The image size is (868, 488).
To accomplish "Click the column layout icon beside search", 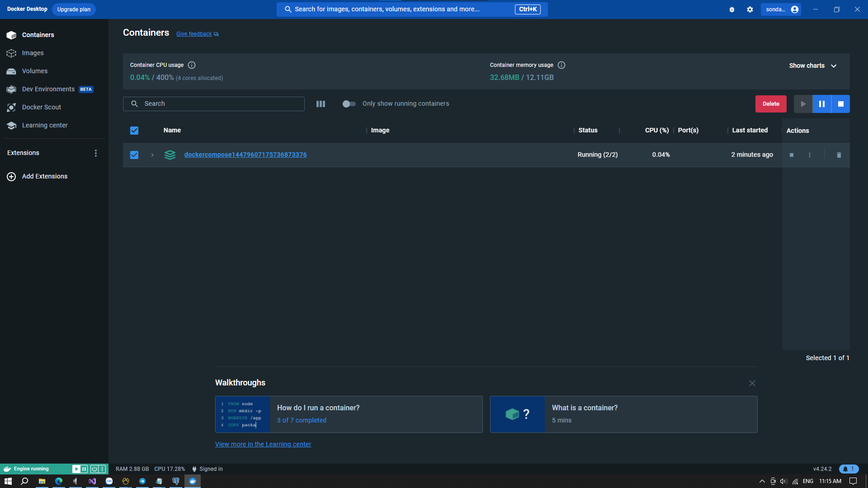I will pyautogui.click(x=321, y=104).
